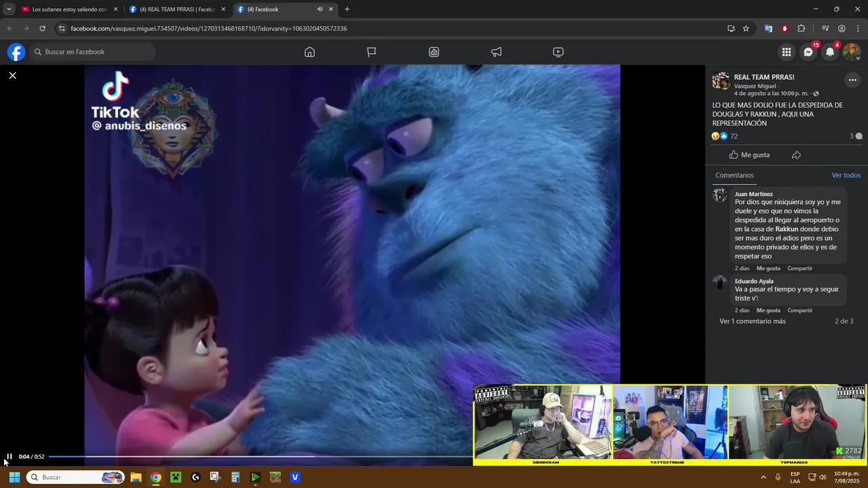View site information icon in address bar
The width and height of the screenshot is (868, 488).
click(x=62, y=28)
